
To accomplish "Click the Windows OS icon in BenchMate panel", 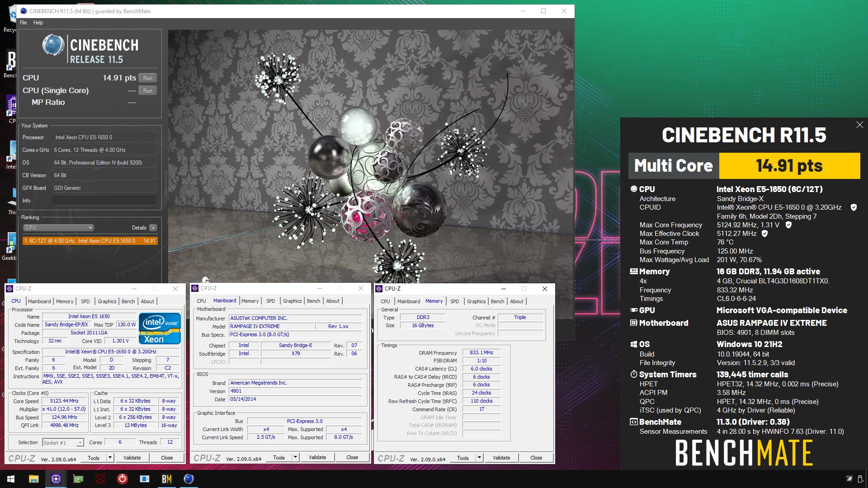I will click(634, 344).
